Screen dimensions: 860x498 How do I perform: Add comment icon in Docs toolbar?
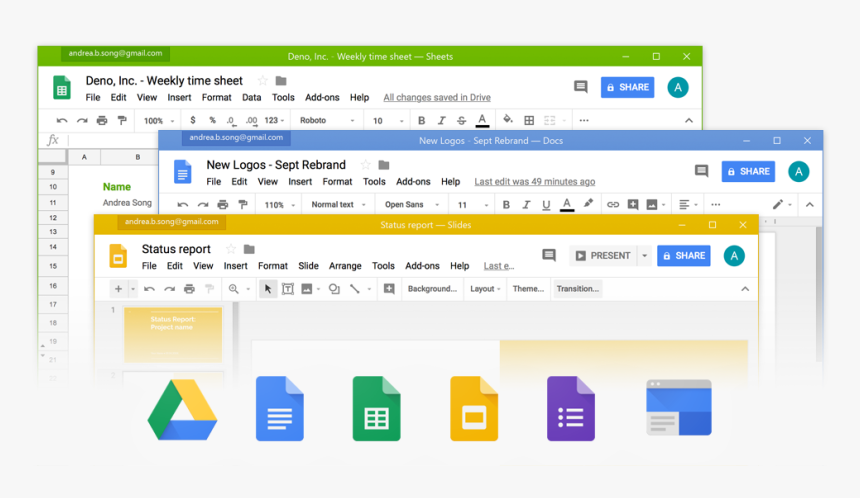(x=632, y=205)
